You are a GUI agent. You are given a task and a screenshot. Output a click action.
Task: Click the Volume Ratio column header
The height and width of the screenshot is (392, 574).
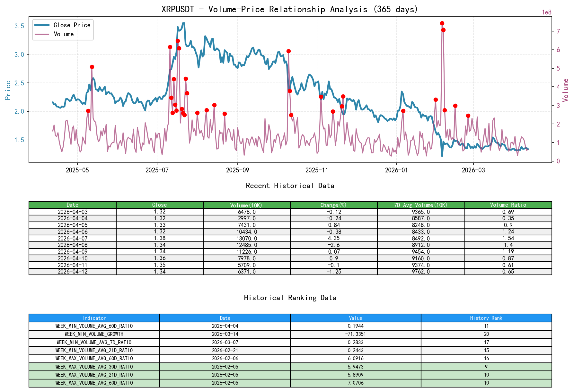[x=508, y=205]
